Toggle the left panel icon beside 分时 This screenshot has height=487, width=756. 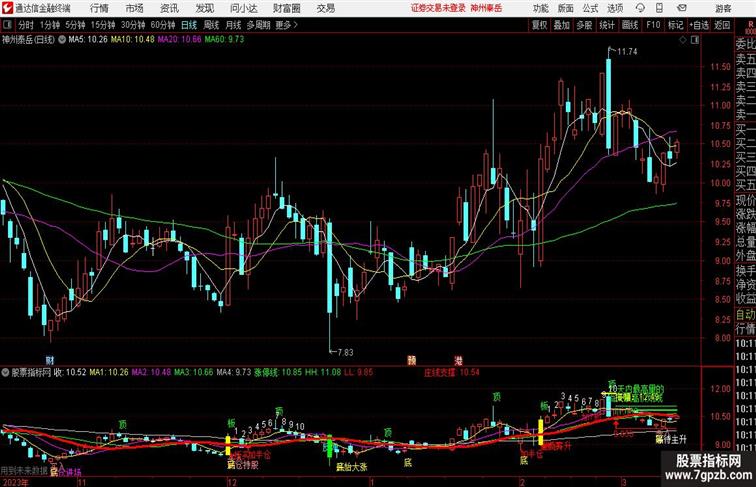7,25
